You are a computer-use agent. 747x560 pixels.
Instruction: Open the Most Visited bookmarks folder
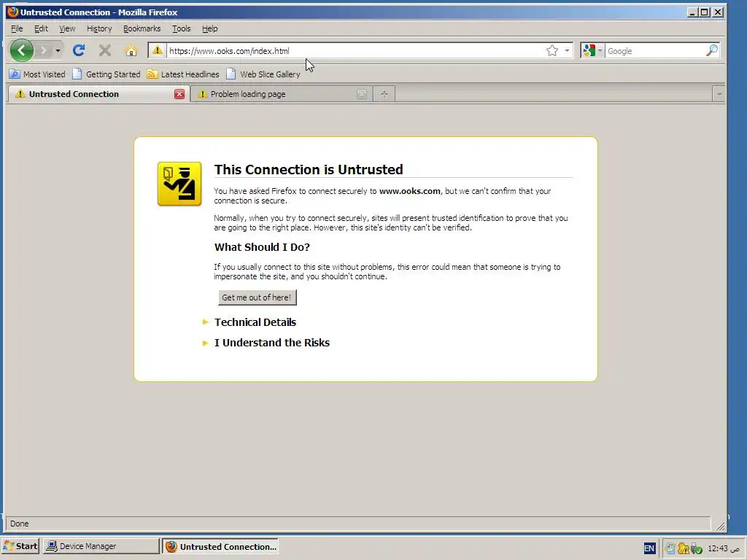37,74
